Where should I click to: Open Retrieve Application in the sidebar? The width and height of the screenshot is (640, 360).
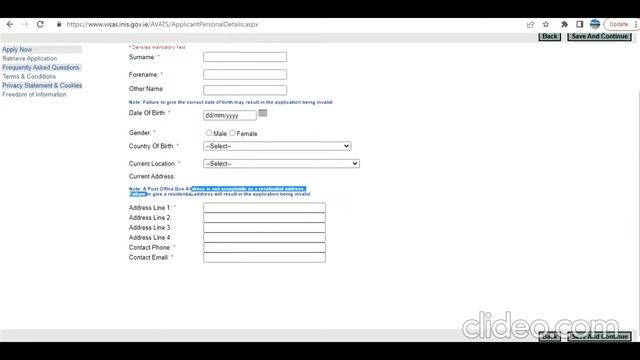pyautogui.click(x=30, y=58)
